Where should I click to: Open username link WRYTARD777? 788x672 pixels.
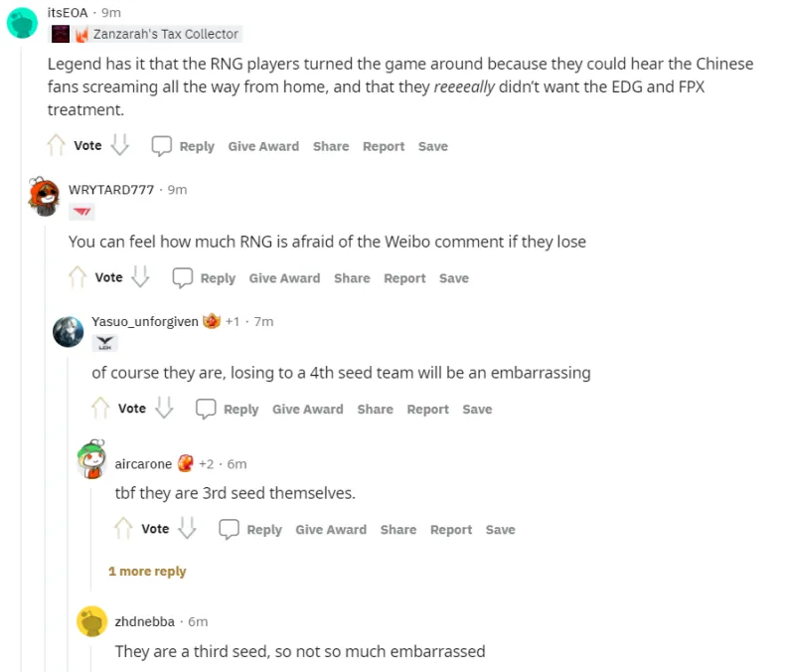coord(111,190)
